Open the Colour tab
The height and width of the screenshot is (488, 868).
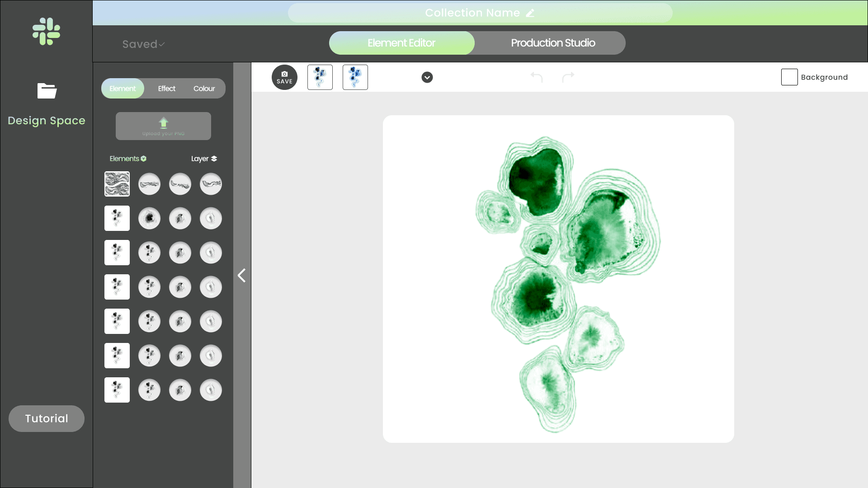tap(204, 89)
